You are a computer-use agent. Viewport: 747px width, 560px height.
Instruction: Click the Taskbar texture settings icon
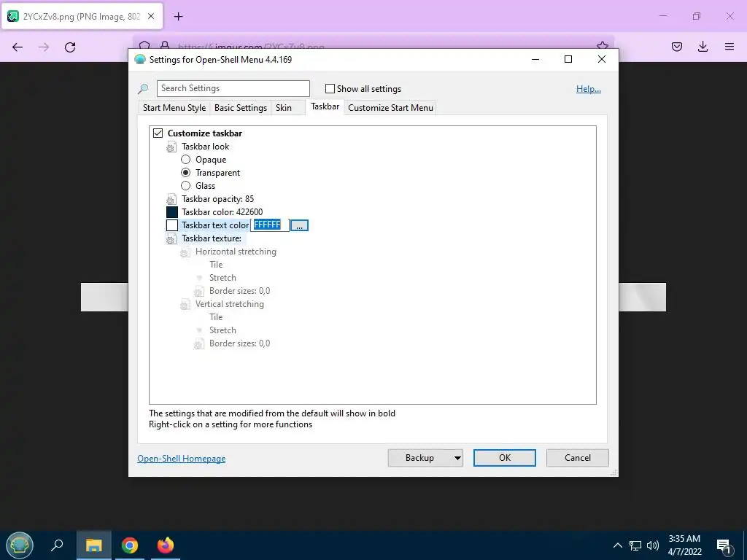(x=171, y=239)
